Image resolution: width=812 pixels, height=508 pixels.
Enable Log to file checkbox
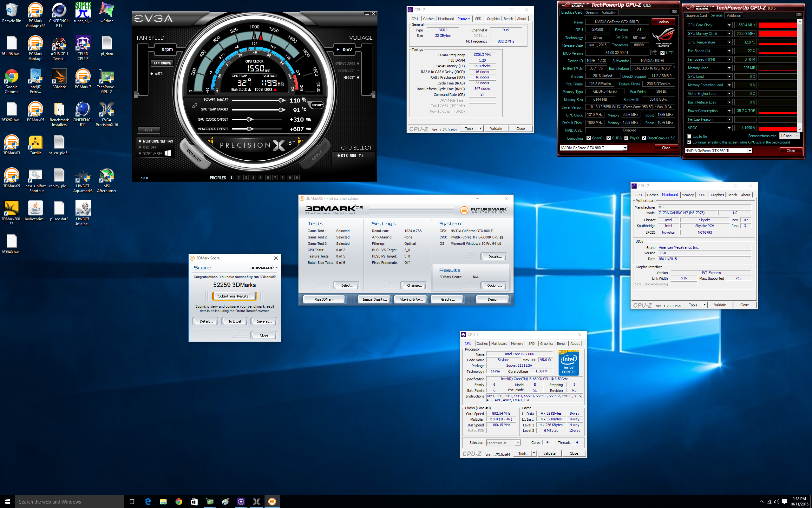(689, 137)
